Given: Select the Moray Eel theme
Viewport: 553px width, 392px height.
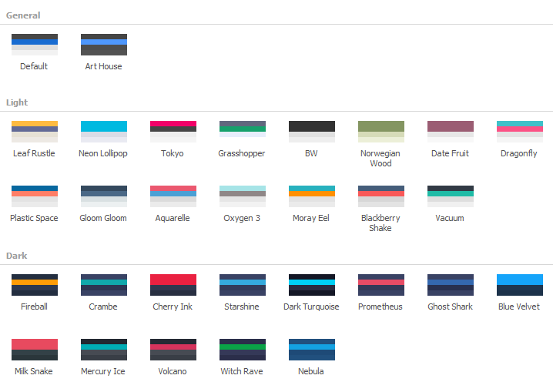Looking at the screenshot, I should click(x=311, y=196).
